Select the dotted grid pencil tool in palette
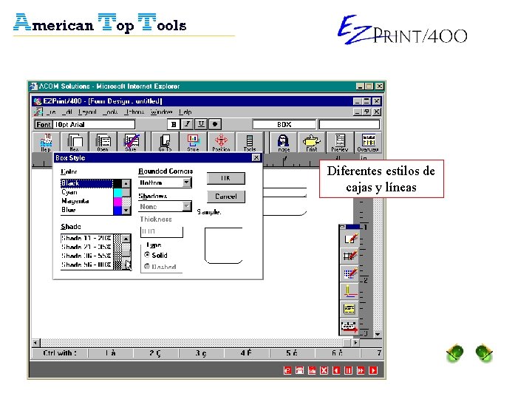 point(349,273)
